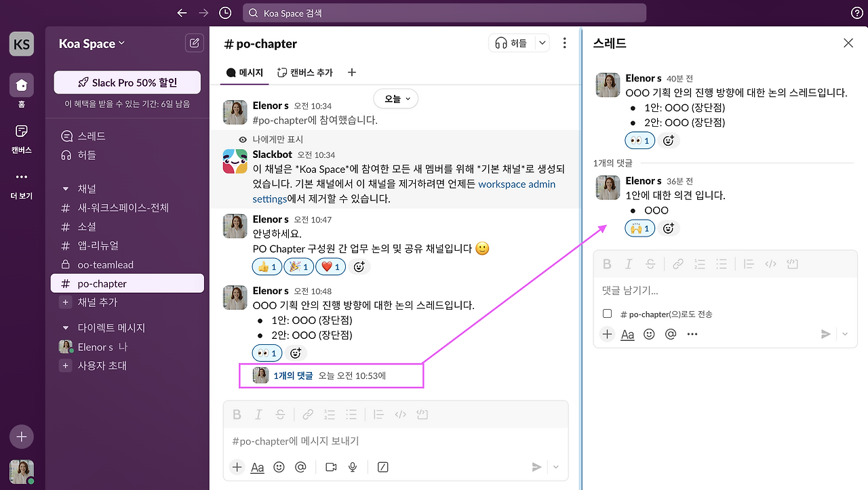Open the 홈 (Home) sidebar icon
Image resolution: width=868 pixels, height=490 pixels.
click(x=21, y=85)
